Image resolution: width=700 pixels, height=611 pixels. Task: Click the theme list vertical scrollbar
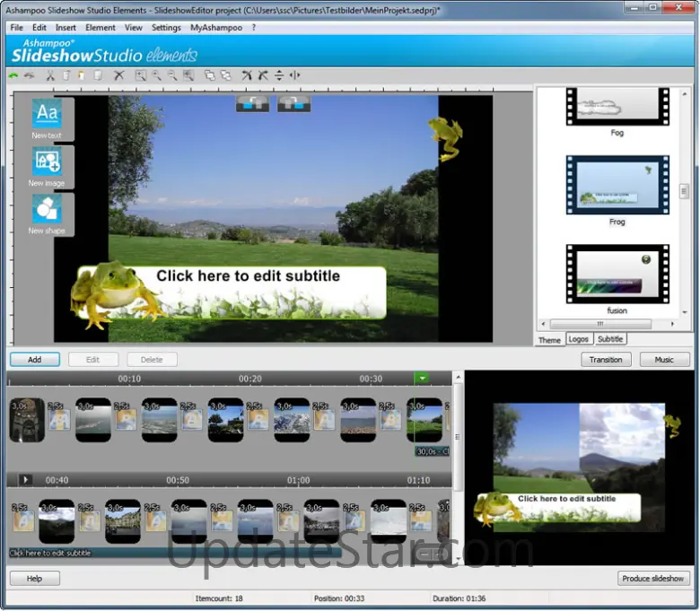[684, 192]
